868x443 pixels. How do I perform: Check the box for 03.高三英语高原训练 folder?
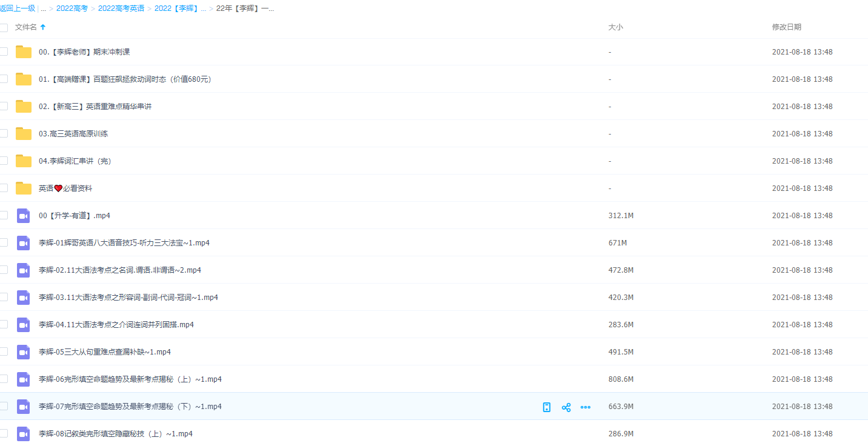[4, 133]
